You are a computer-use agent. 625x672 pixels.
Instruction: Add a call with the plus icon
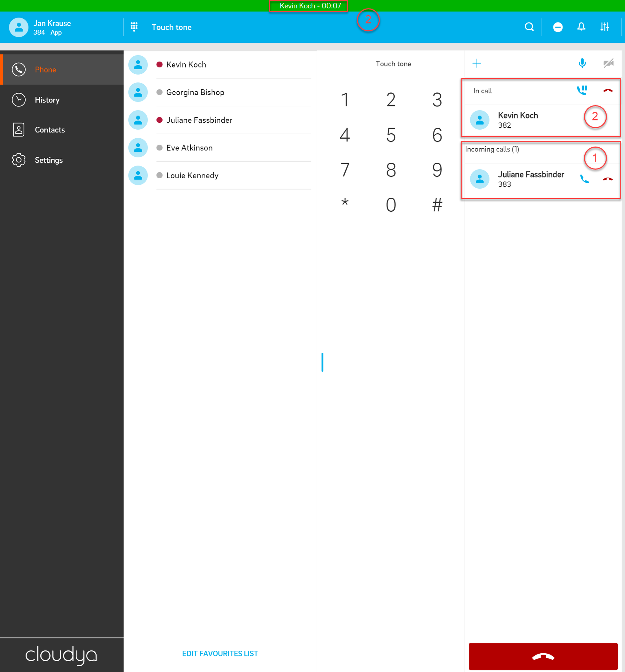coord(477,63)
